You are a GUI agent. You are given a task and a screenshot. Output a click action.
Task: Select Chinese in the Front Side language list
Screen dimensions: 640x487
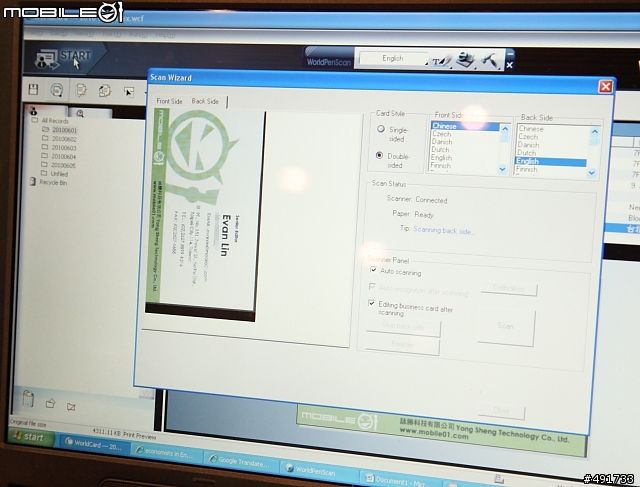(465, 126)
